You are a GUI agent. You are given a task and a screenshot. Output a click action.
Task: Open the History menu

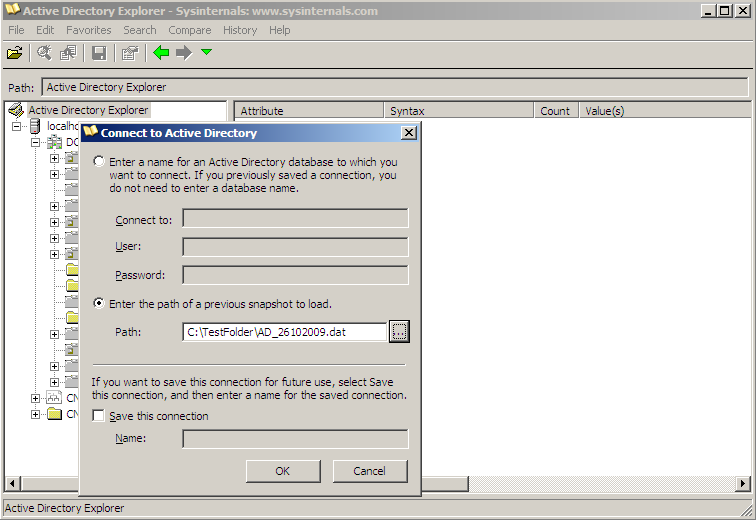pos(240,30)
